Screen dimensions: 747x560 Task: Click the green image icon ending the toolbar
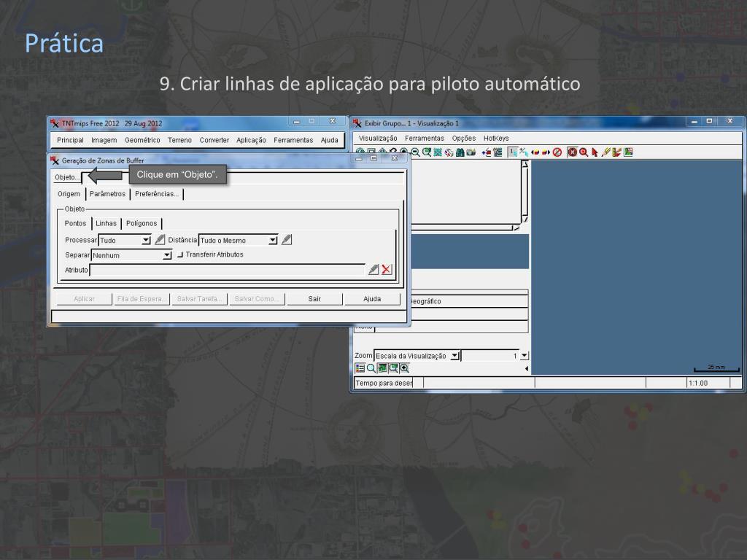628,152
